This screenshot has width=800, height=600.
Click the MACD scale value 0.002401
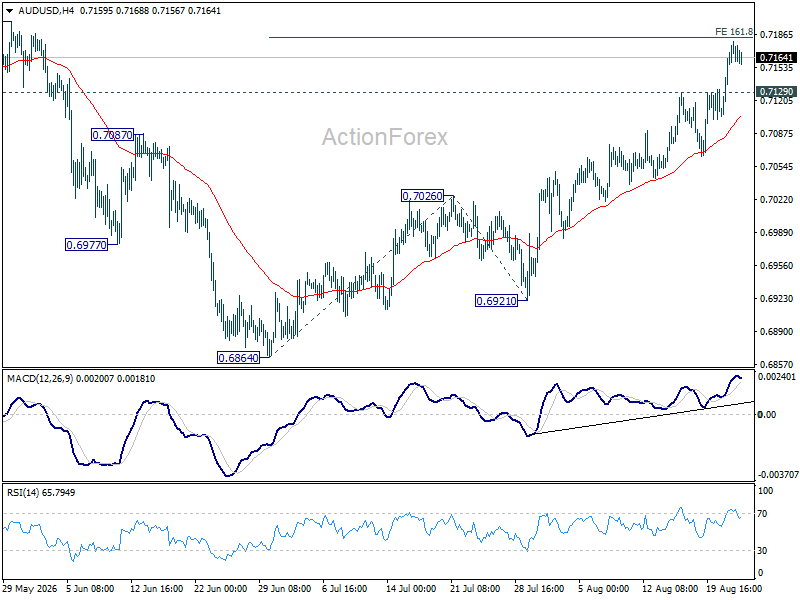(x=777, y=377)
